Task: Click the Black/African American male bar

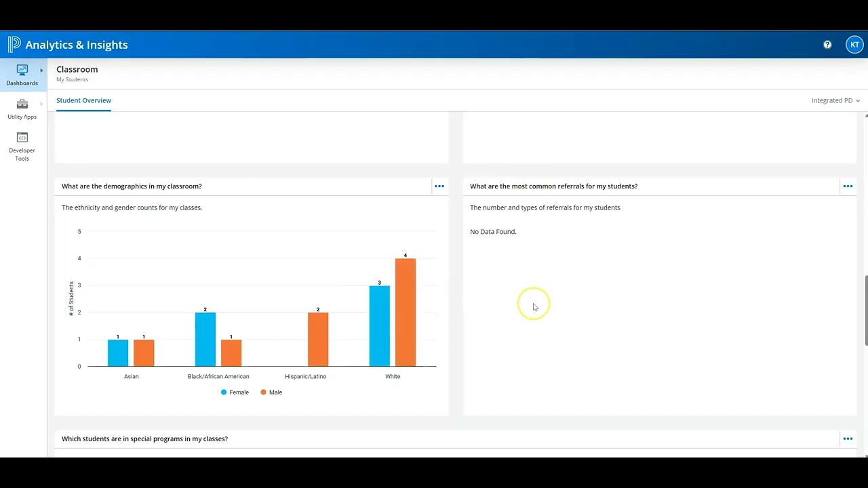Action: [231, 353]
